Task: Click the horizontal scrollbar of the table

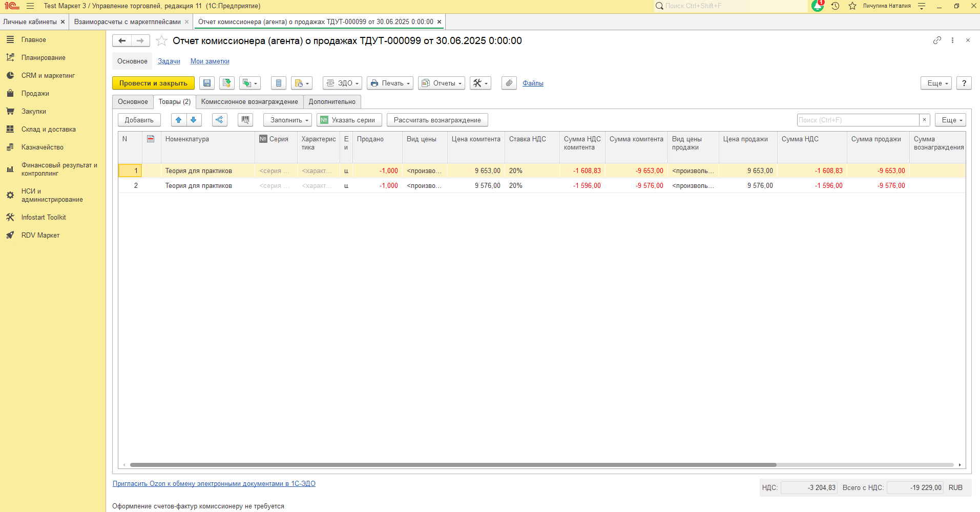Action: pyautogui.click(x=453, y=465)
